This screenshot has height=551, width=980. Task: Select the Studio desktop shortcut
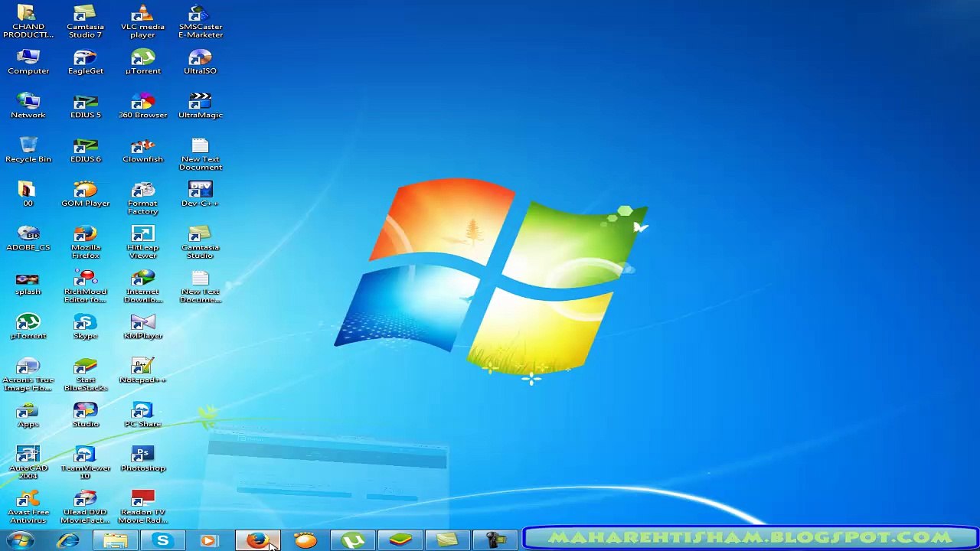86,415
